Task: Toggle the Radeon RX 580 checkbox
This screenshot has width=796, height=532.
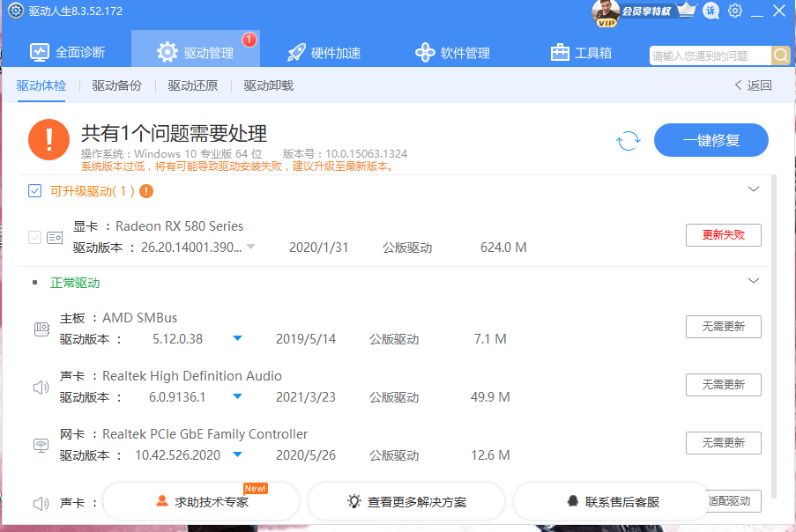Action: (x=34, y=237)
